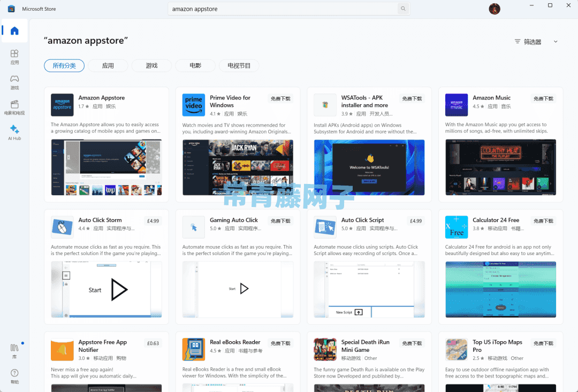Screen dimensions: 578x392
Task: Select the 电影 category filter tab
Action: [x=195, y=66]
